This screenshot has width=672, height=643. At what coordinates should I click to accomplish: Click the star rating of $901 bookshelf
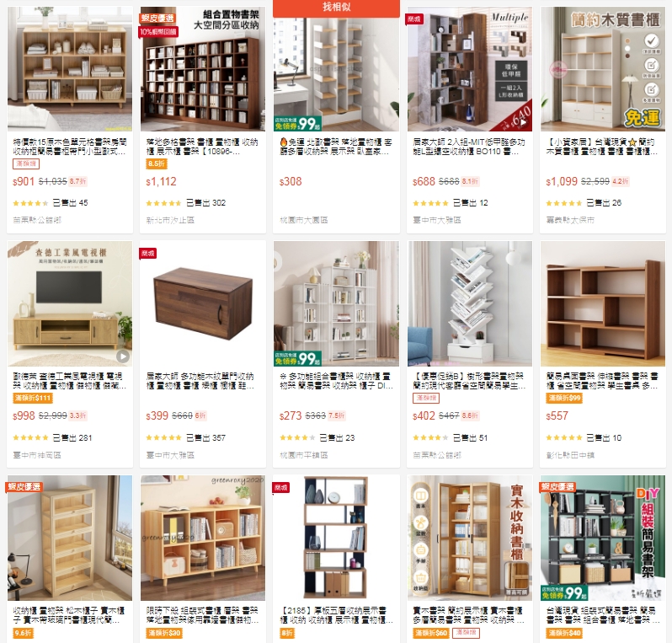[30, 203]
